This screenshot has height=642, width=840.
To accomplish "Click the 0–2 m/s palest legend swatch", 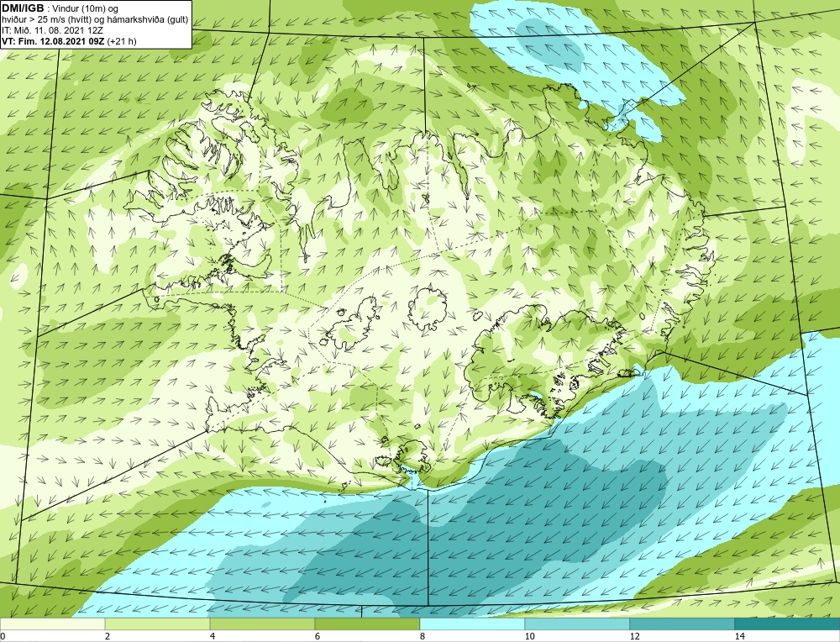I will [52, 624].
